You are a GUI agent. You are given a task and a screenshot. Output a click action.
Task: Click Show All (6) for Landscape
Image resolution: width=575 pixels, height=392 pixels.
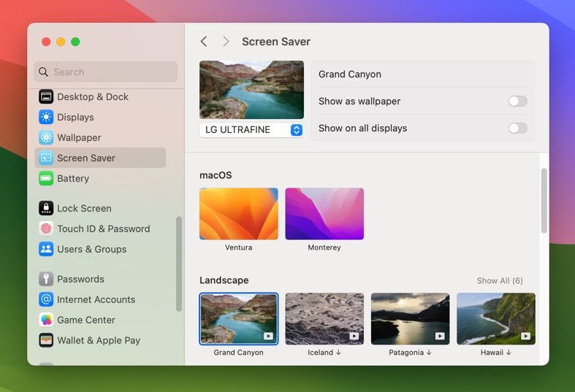[500, 280]
